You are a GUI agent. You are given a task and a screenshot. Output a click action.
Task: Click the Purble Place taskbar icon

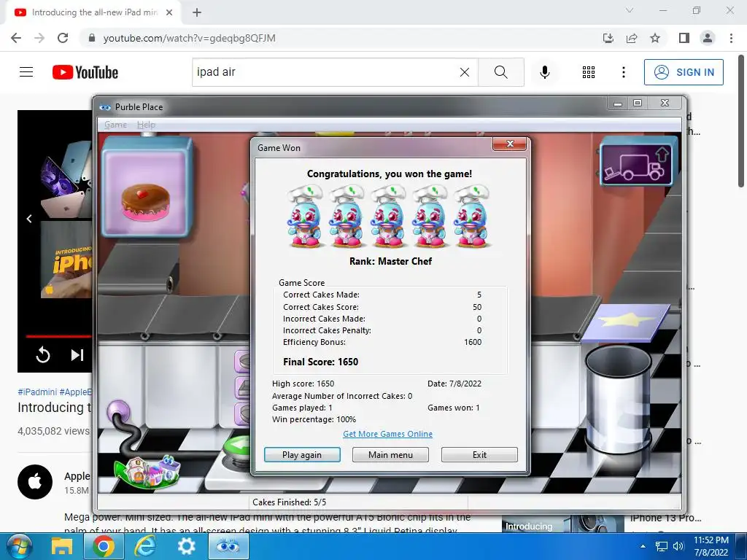pyautogui.click(x=228, y=546)
